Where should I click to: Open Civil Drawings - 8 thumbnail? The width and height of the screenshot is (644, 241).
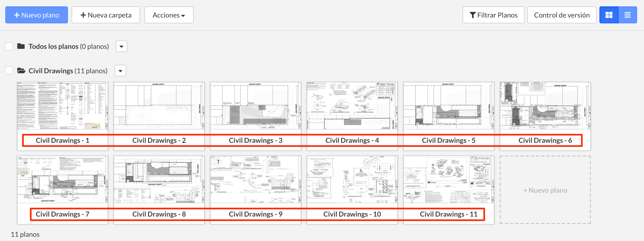pyautogui.click(x=159, y=179)
